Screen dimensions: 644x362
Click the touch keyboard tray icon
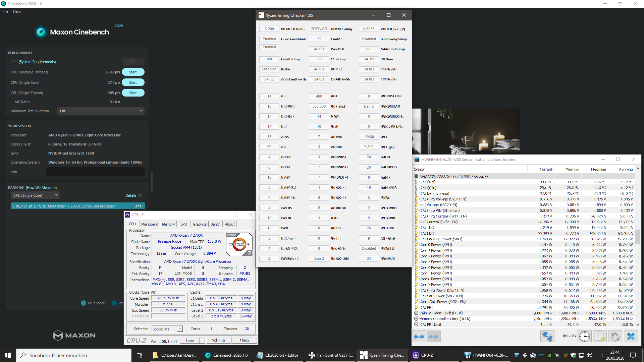click(599, 355)
